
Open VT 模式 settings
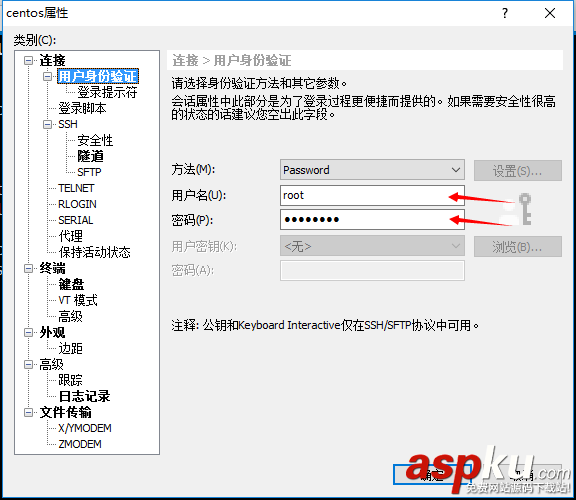[78, 301]
